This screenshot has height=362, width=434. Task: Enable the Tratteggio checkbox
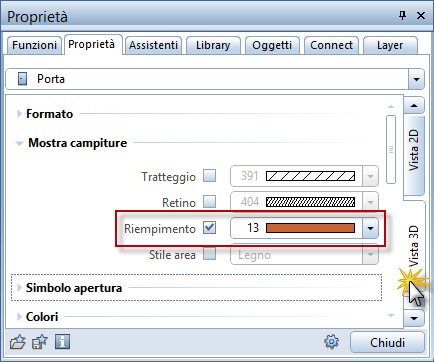pyautogui.click(x=210, y=176)
